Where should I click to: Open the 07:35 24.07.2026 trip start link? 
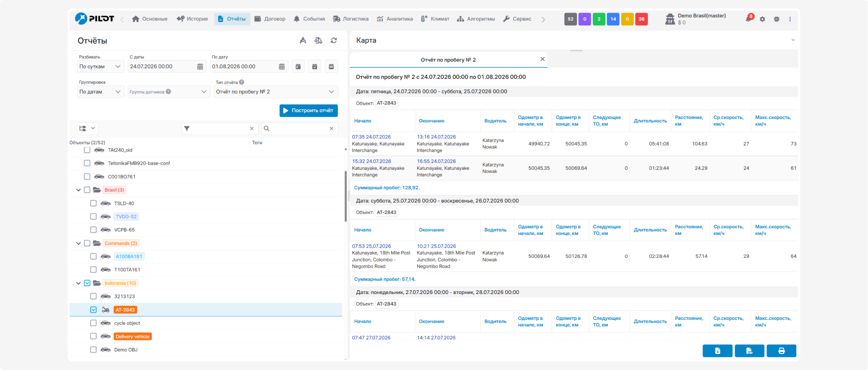coord(372,137)
